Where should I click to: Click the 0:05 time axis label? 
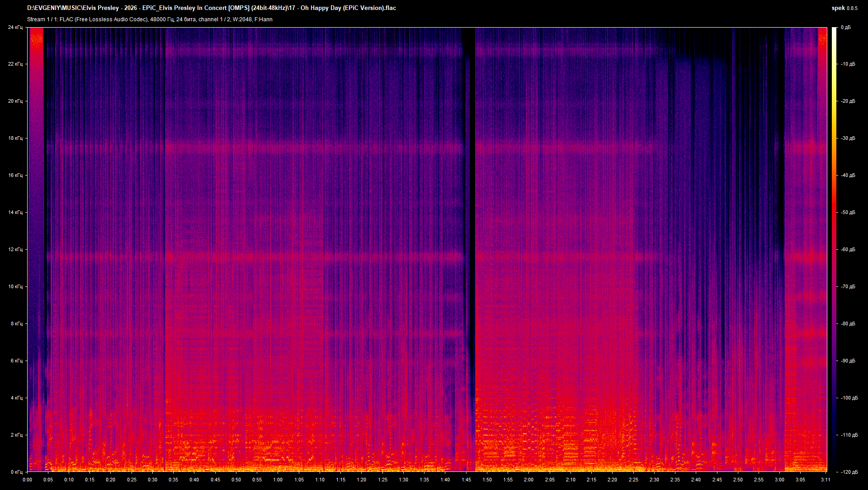[48, 480]
